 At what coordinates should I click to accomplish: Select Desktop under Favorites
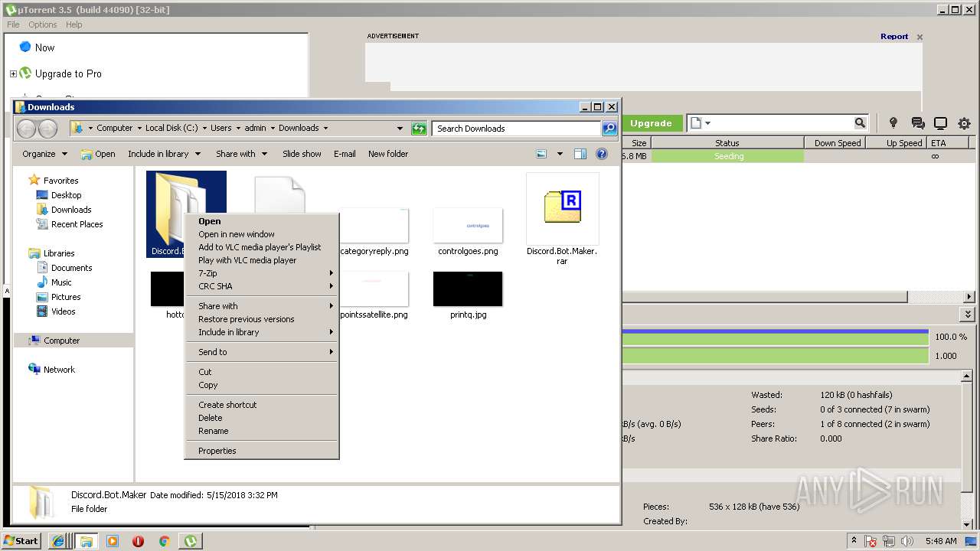coord(66,195)
